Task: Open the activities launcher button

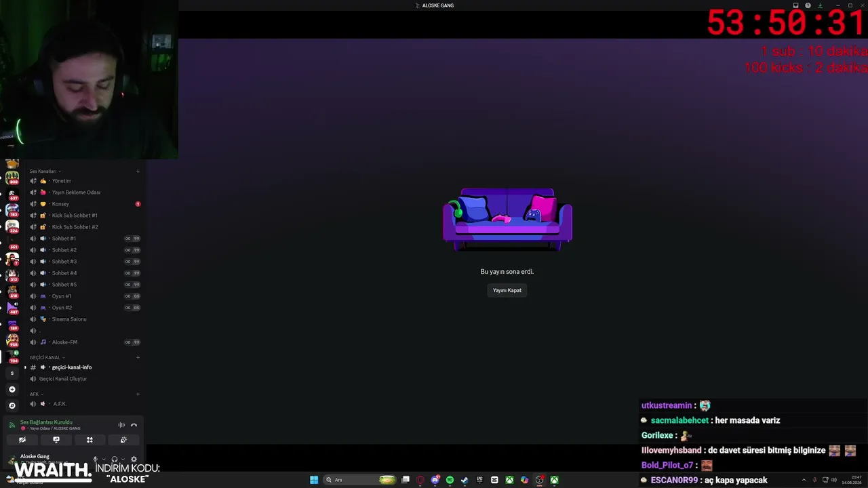Action: 90,440
